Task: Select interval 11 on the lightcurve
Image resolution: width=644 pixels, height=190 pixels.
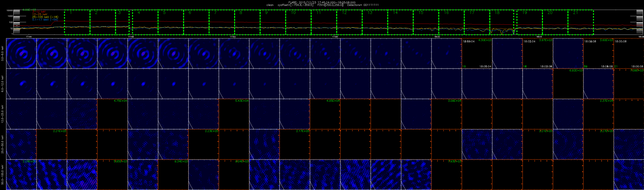Action: pyautogui.click(x=319, y=13)
